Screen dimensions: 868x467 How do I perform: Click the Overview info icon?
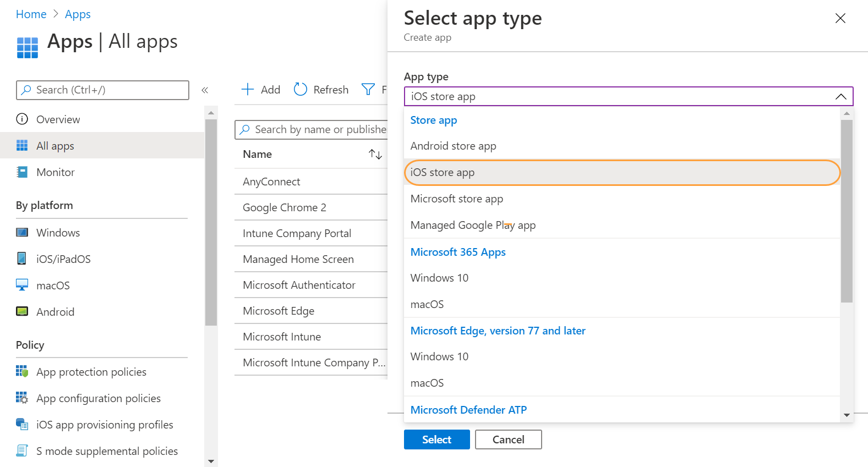pyautogui.click(x=22, y=119)
